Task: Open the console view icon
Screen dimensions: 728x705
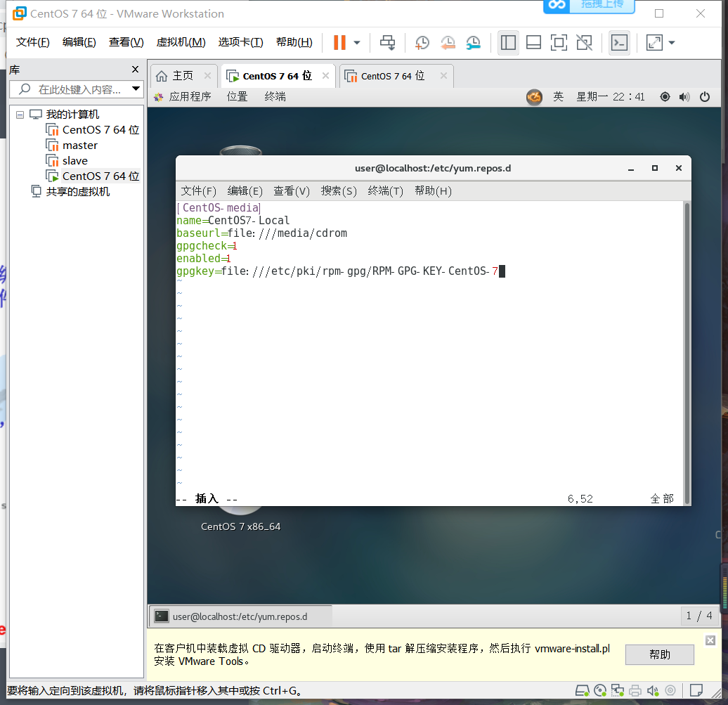Action: tap(619, 43)
